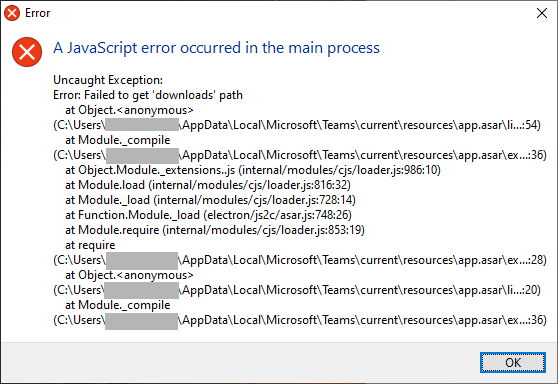558x384 pixels.
Task: Click the gray footer strip beside OK
Action: coord(238,362)
